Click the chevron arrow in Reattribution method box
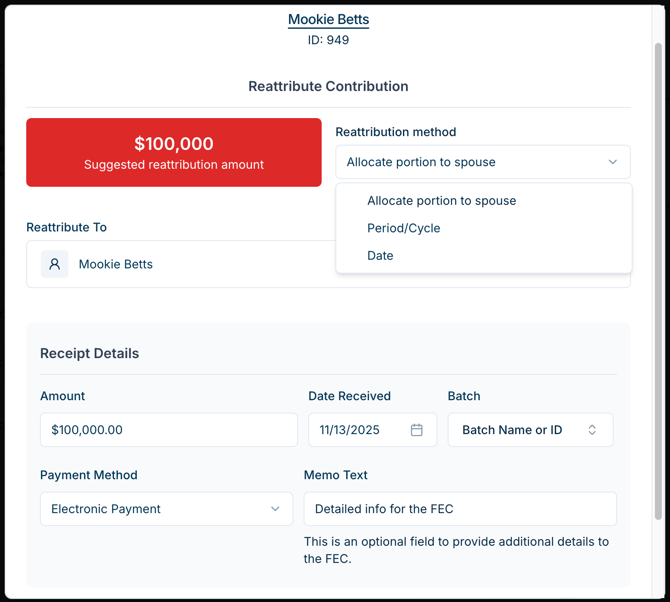670x602 pixels. 613,162
